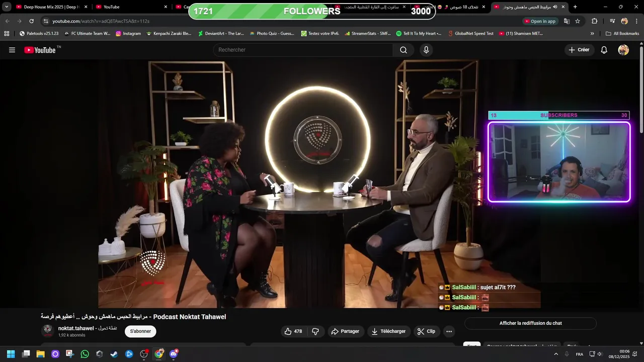644x362 pixels.
Task: Open the YouTube guide hamburger menu
Action: coord(12,50)
